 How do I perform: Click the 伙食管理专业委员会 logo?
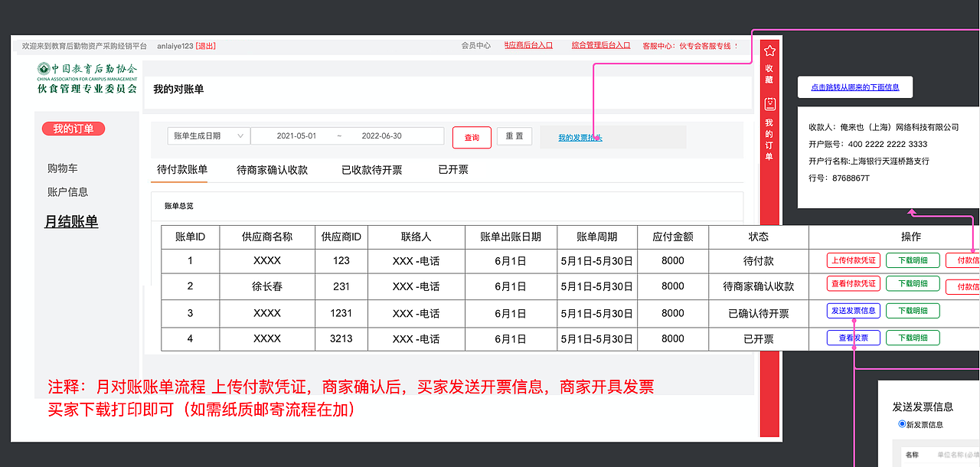[x=88, y=80]
